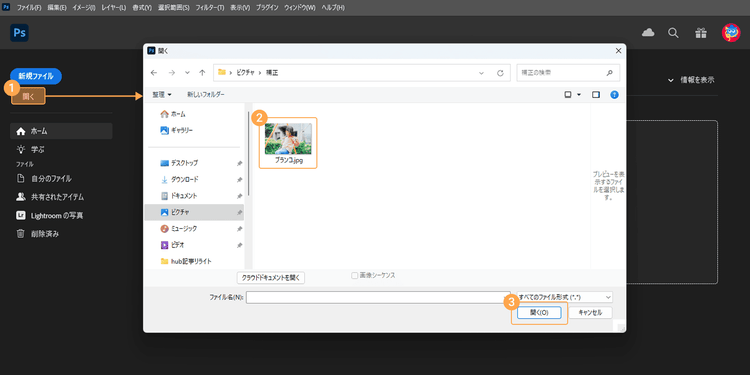The height and width of the screenshot is (375, 750).
Task: Expand the address bar history dropdown
Action: (x=481, y=73)
